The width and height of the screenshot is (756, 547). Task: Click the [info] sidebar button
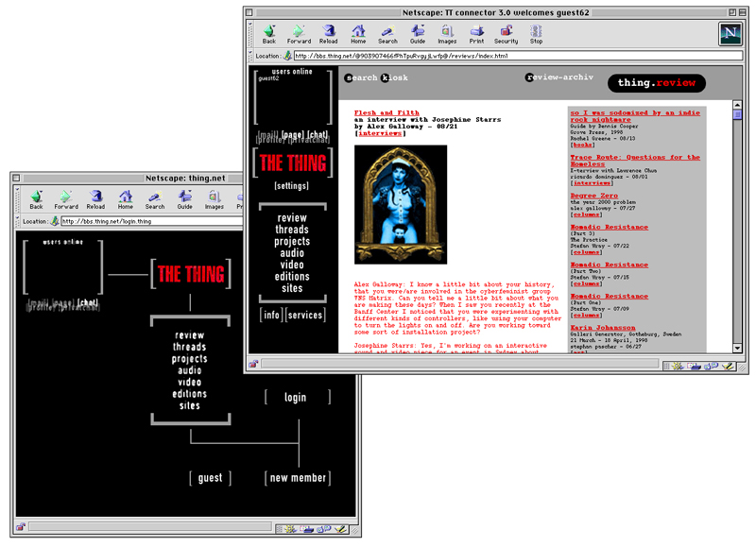pyautogui.click(x=271, y=315)
